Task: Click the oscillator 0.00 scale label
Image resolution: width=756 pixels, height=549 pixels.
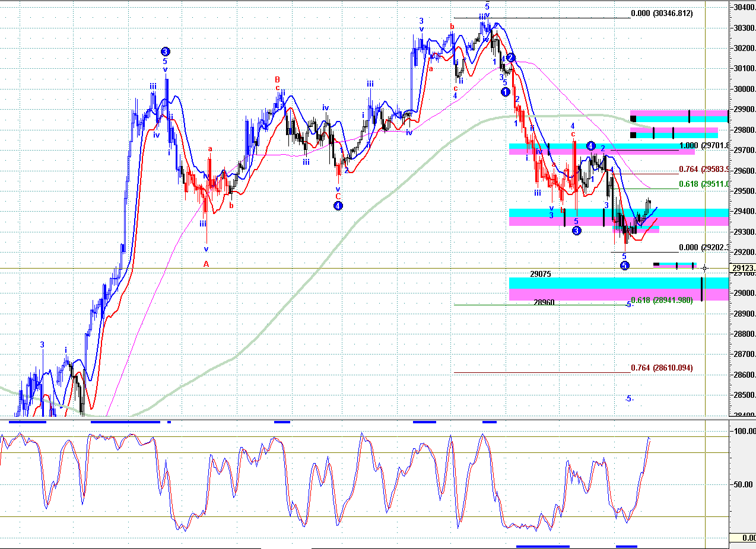Action: (749, 538)
